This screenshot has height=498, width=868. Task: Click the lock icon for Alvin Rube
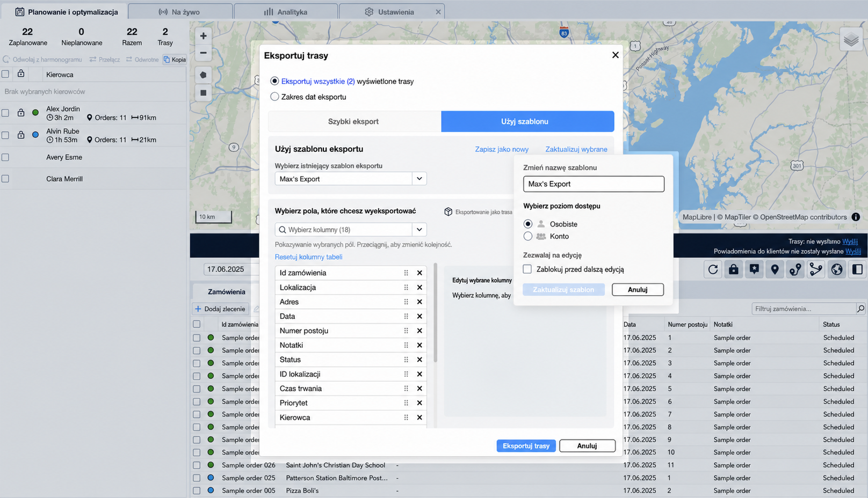tap(21, 135)
